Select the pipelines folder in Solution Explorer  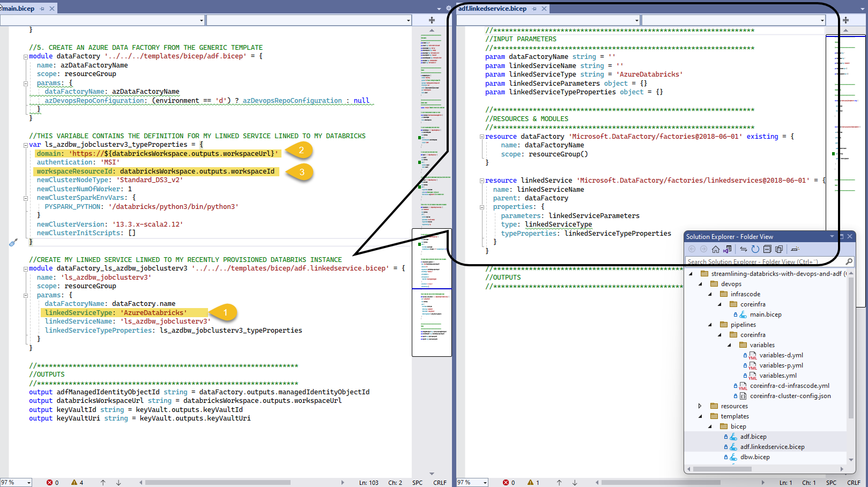tap(743, 325)
